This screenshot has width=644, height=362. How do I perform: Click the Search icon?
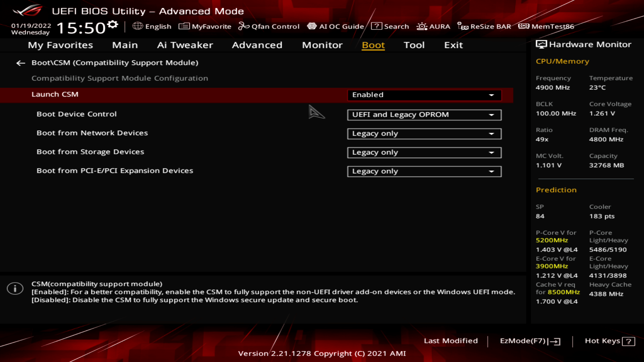click(x=376, y=25)
